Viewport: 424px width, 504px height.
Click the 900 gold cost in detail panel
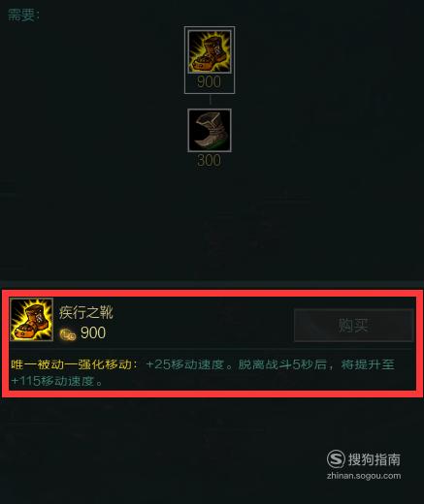pos(93,332)
